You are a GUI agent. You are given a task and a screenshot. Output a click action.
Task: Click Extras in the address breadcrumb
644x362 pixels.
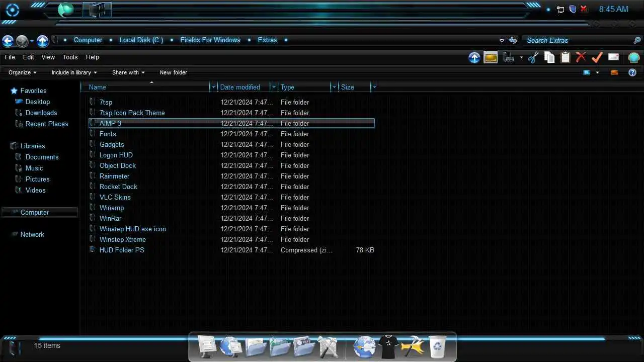pyautogui.click(x=268, y=40)
